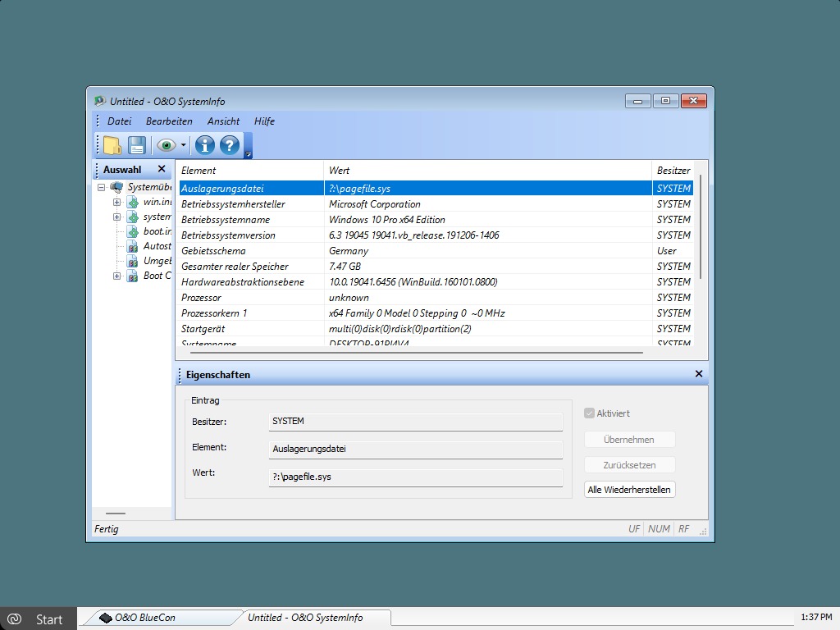Toggle the Aktiviert checkbox
The width and height of the screenshot is (840, 630).
(589, 413)
